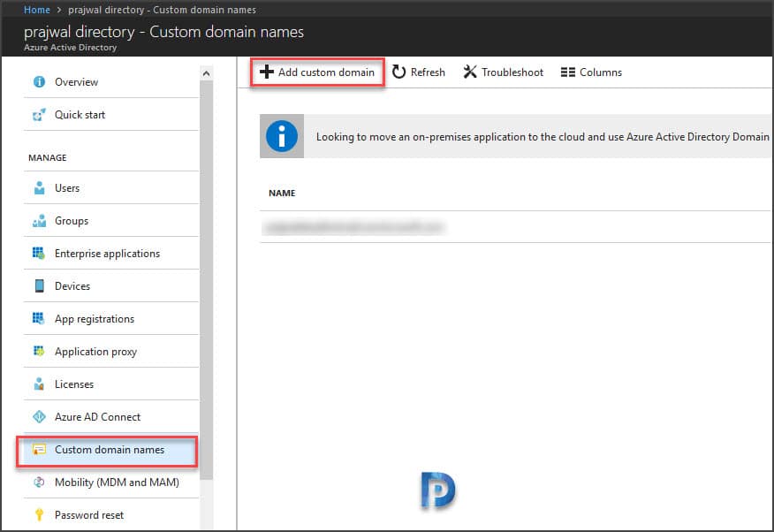Select Devices in the sidebar
The image size is (774, 532).
tap(111, 285)
